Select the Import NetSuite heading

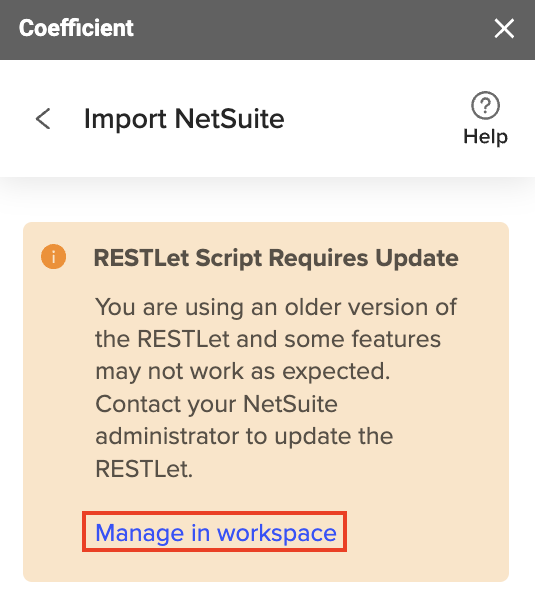[184, 119]
